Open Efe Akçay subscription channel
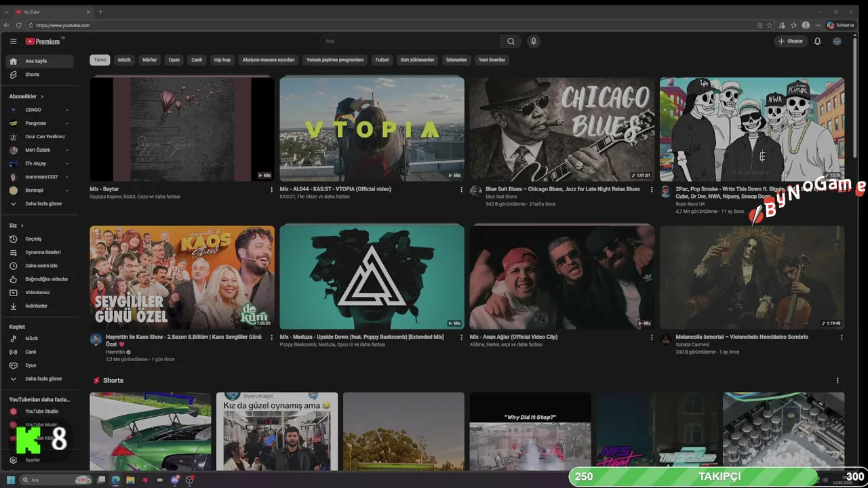 coord(39,163)
